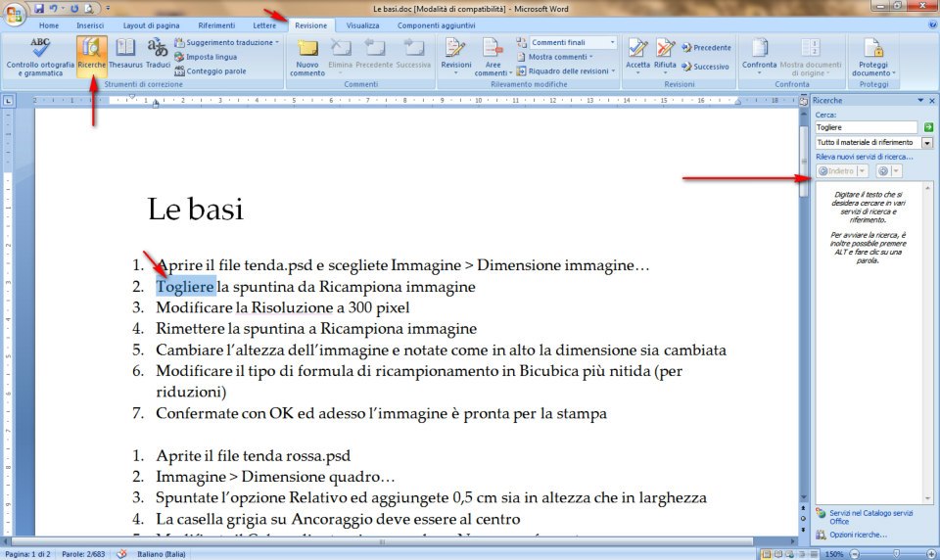The height and width of the screenshot is (560, 940).
Task: Adjust the zoom slider in status bar
Action: (896, 554)
